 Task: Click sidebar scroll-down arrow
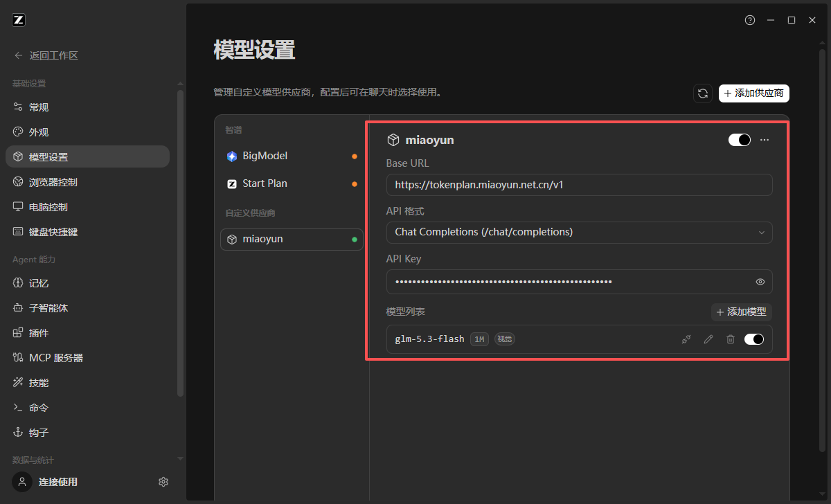[x=181, y=458]
